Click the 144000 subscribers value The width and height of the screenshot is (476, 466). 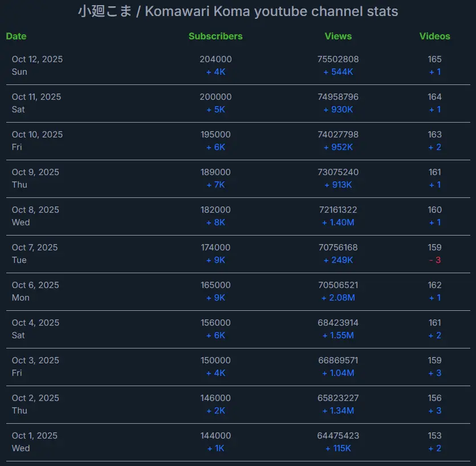pos(215,436)
